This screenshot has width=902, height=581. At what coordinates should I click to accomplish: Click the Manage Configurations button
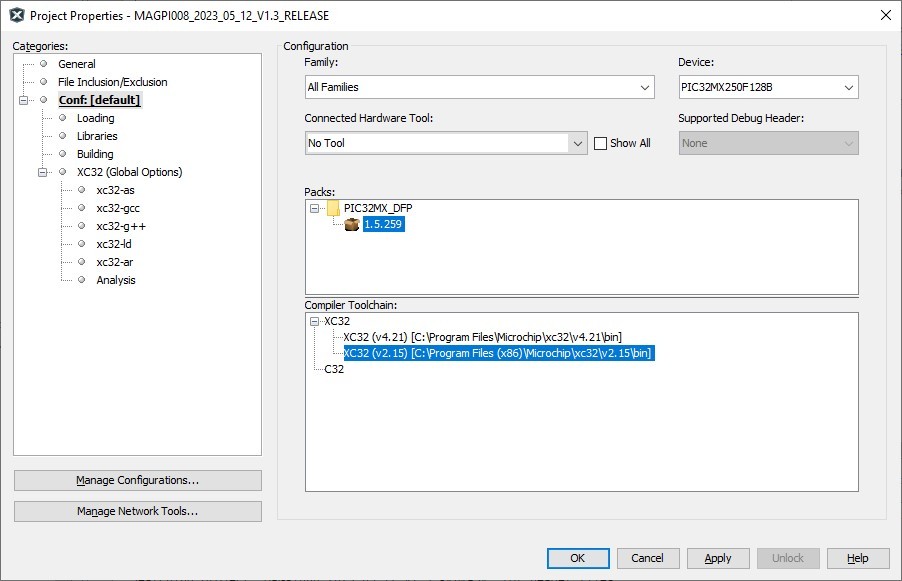[x=137, y=480]
